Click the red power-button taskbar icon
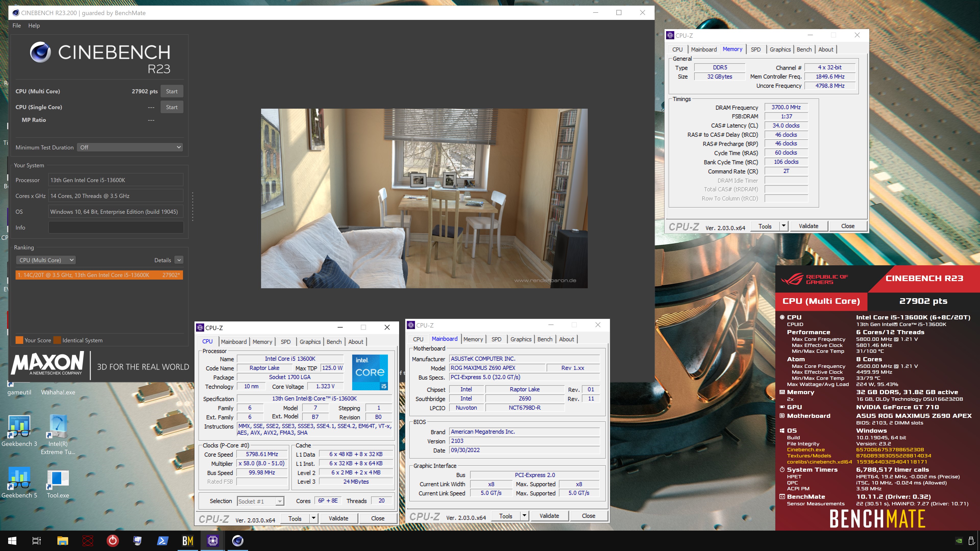The width and height of the screenshot is (980, 551). pos(113,540)
